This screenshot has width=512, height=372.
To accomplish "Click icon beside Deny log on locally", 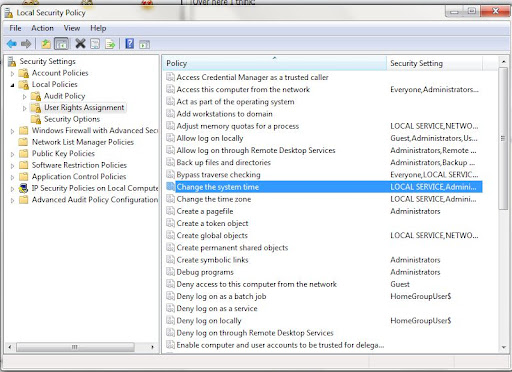I will pyautogui.click(x=170, y=320).
